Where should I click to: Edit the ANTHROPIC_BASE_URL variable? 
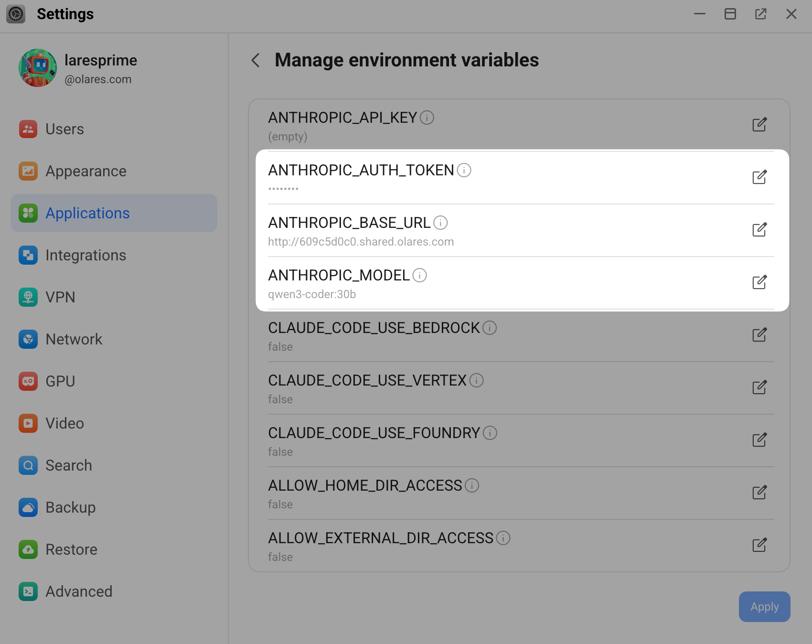click(759, 230)
